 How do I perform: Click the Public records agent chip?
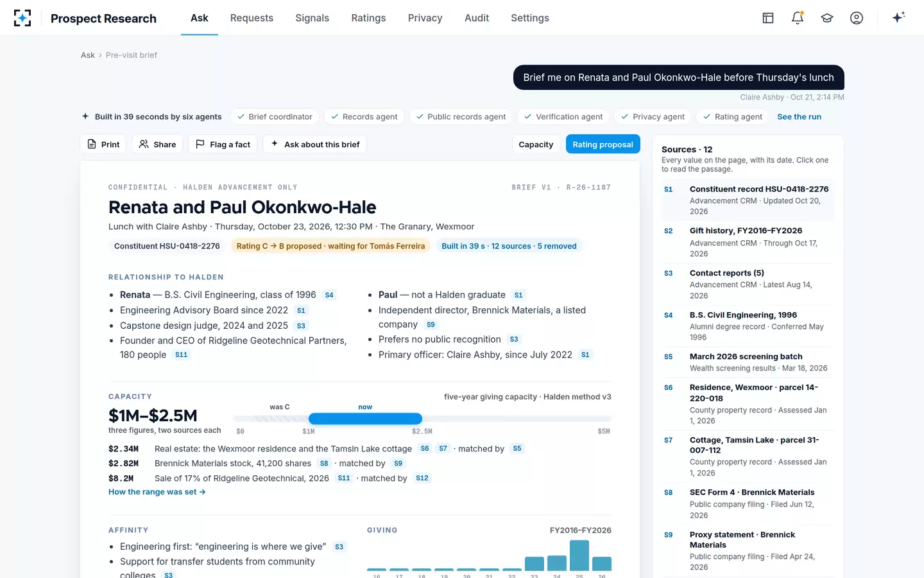pyautogui.click(x=461, y=117)
